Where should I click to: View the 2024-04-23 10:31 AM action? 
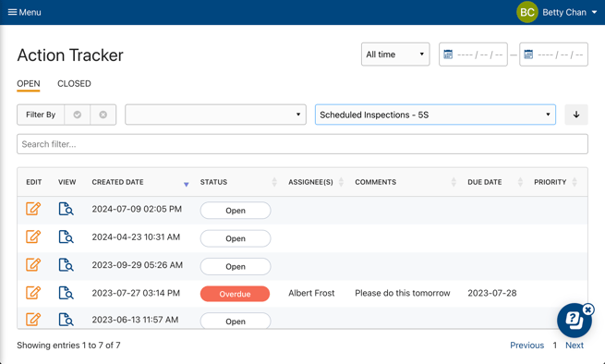coord(66,237)
